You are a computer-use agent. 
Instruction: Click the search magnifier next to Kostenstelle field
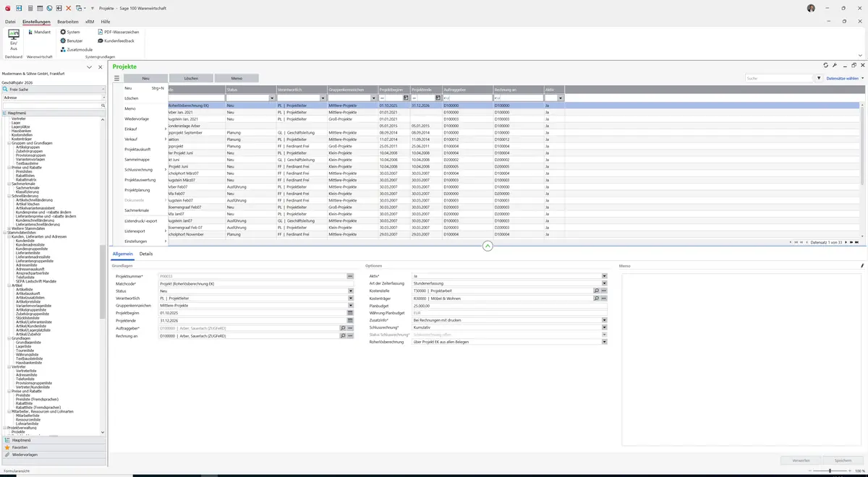pos(596,291)
